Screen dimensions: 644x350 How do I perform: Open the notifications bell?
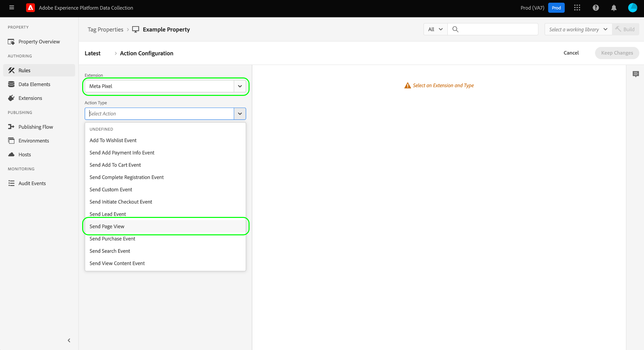coord(614,8)
